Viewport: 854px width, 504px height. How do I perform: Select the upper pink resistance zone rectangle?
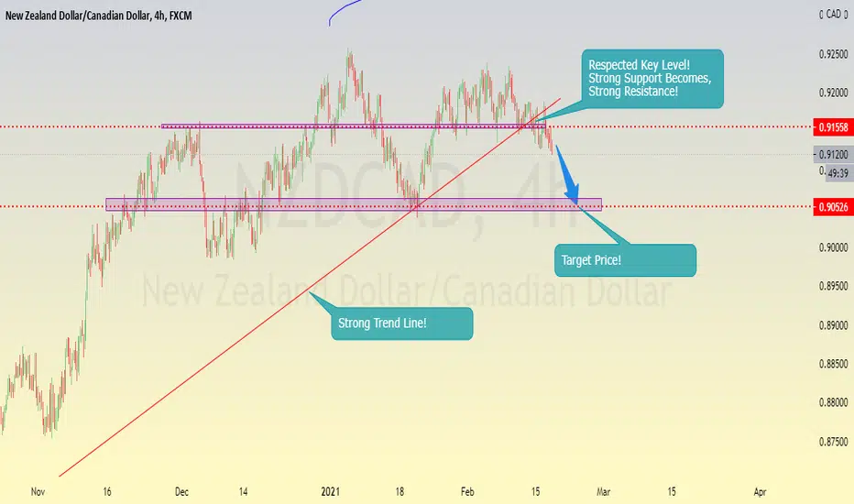(354, 126)
